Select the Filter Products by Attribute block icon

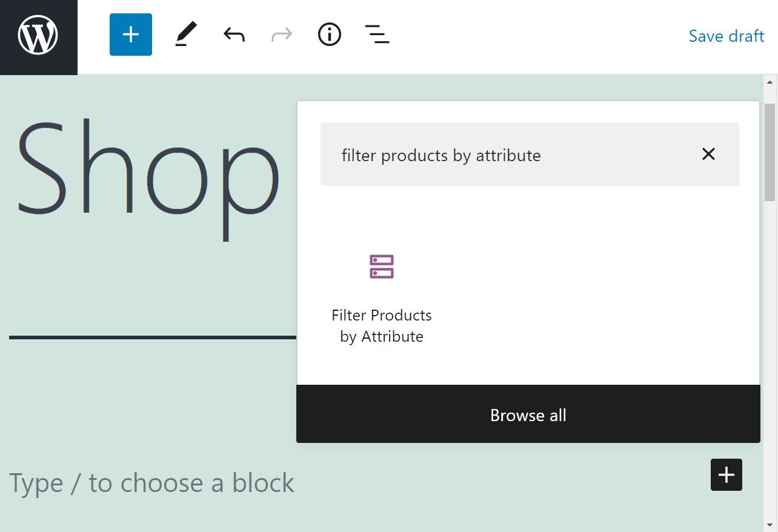(x=381, y=267)
